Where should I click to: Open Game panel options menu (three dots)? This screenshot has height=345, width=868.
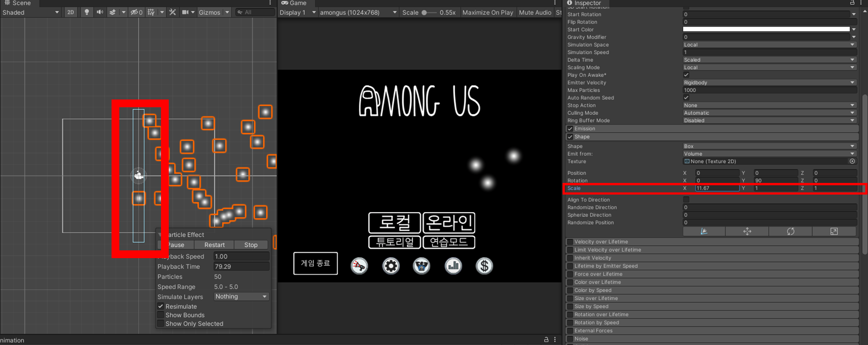[x=555, y=3]
